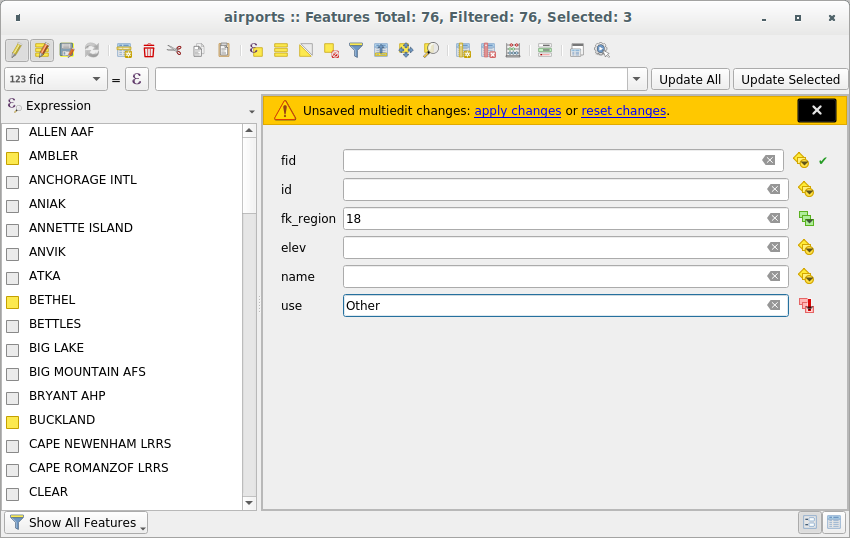
Task: Click the funnel Filter Selected Features icon
Action: click(x=355, y=50)
